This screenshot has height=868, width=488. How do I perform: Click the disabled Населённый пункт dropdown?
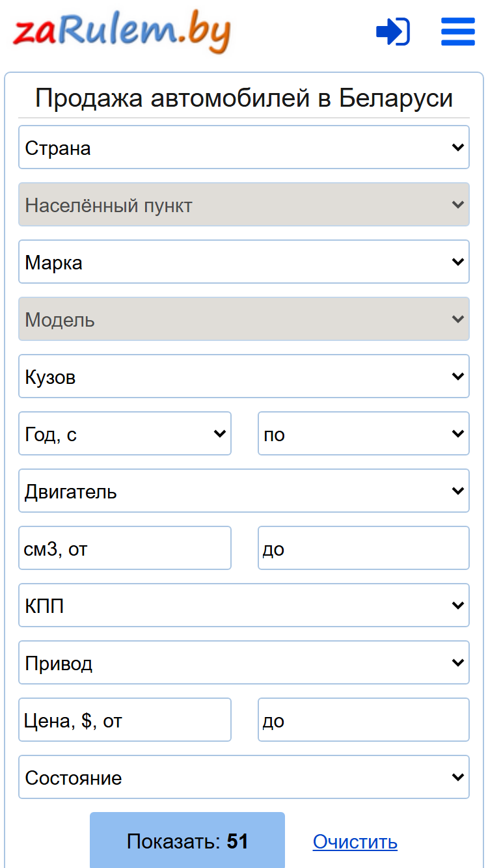(244, 204)
